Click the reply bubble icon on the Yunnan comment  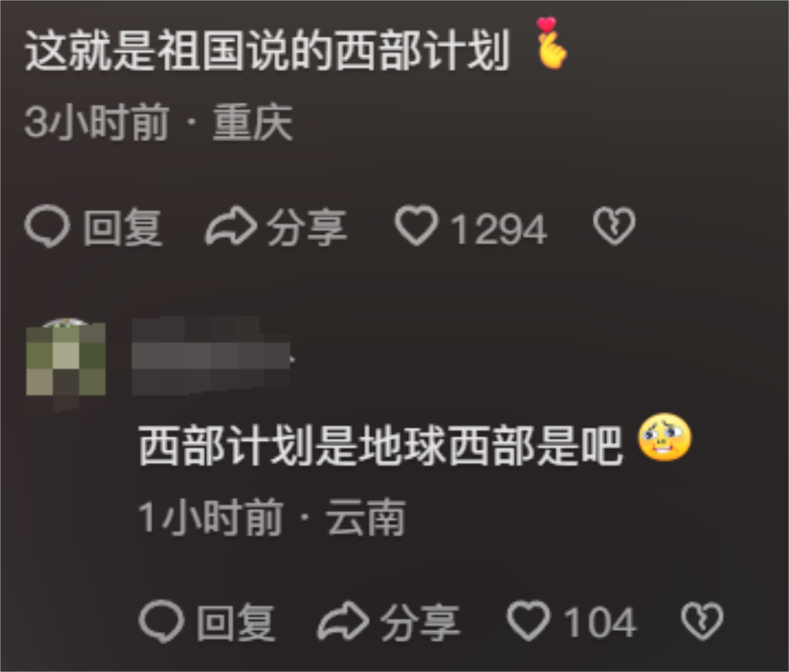click(x=161, y=622)
